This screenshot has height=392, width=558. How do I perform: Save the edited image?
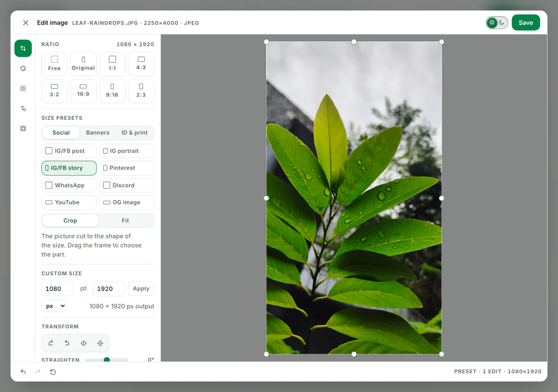[x=525, y=22]
